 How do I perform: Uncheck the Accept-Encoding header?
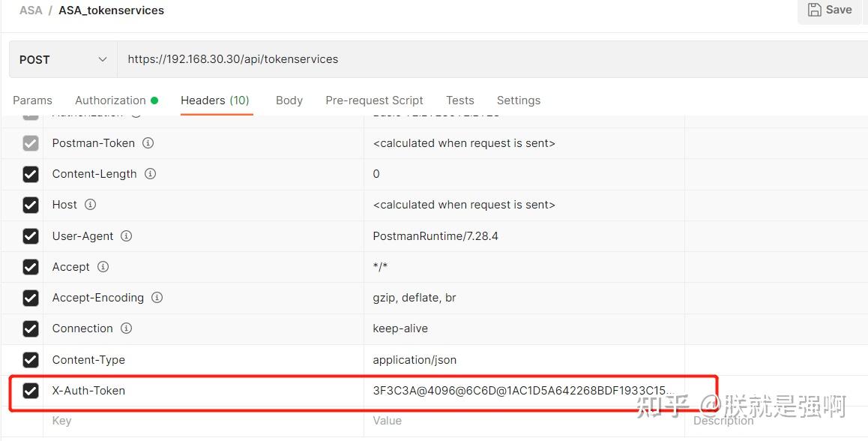pyautogui.click(x=31, y=297)
